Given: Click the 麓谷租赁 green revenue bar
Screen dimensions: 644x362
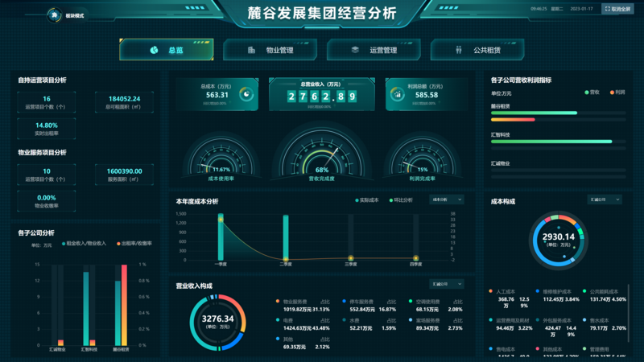Looking at the screenshot, I should coord(534,113).
